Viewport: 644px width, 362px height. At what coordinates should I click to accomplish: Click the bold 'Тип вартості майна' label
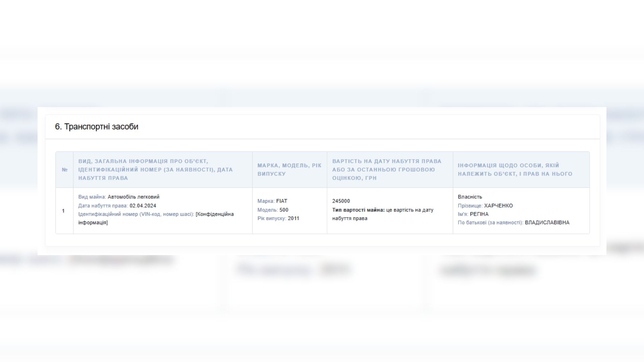pos(358,210)
